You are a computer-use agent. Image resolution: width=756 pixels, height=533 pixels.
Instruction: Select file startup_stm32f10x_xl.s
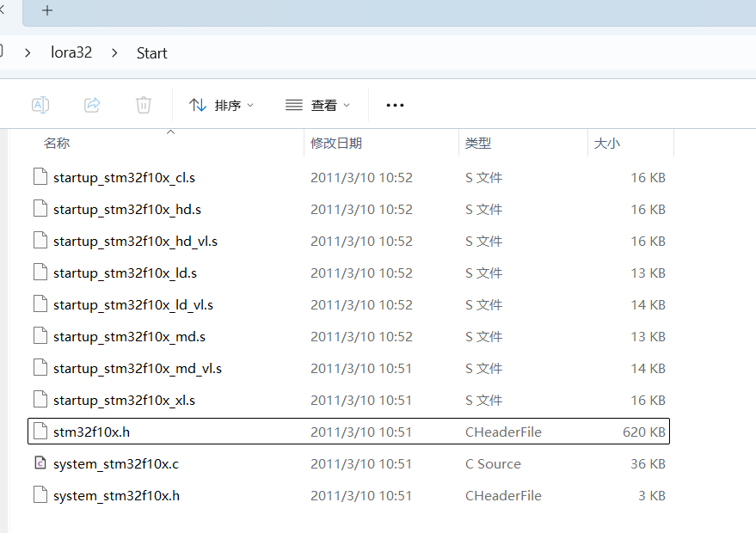click(x=348, y=400)
